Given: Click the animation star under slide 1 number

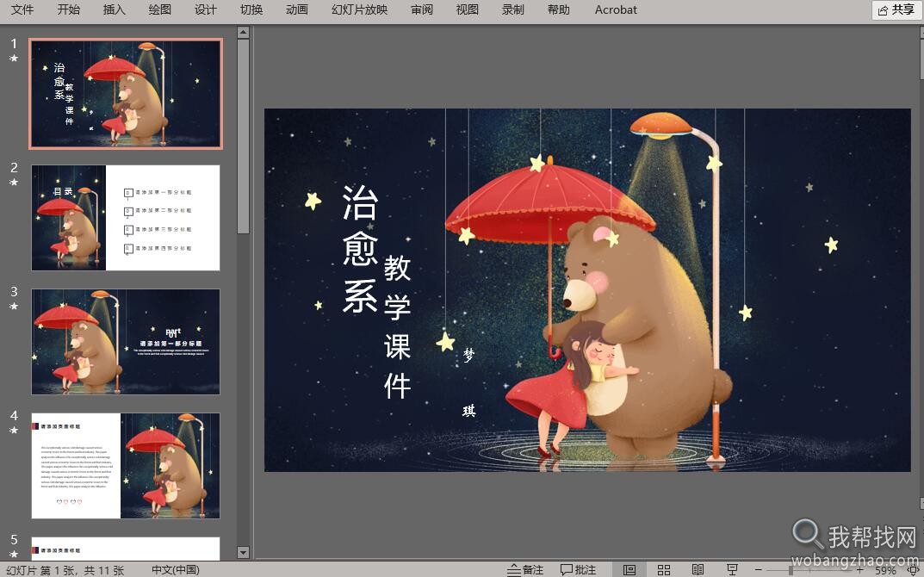Looking at the screenshot, I should 14,59.
